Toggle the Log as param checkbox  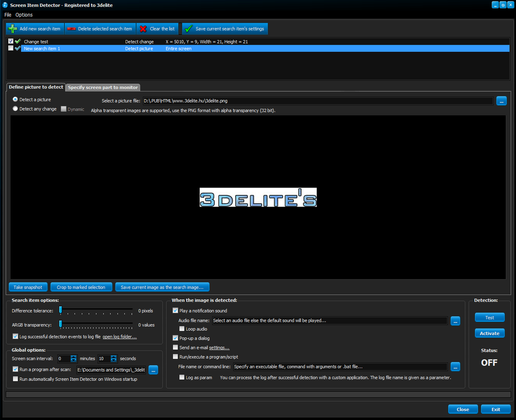(182, 377)
